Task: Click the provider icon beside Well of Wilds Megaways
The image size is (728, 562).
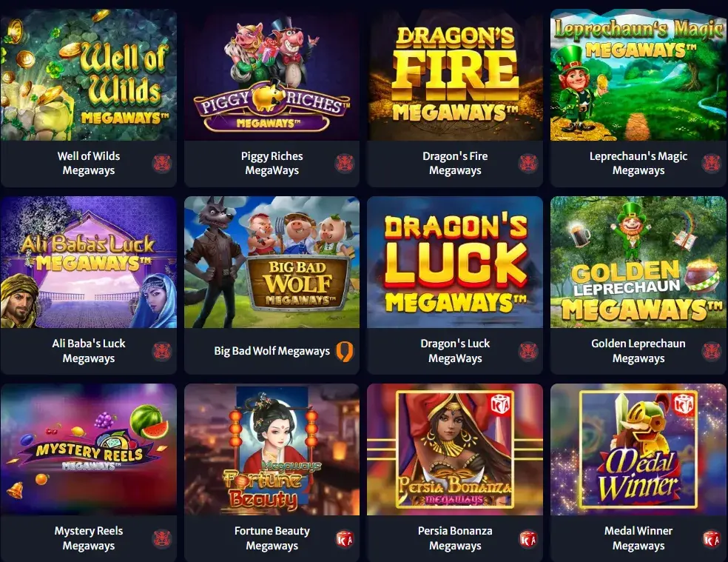Action: click(162, 163)
